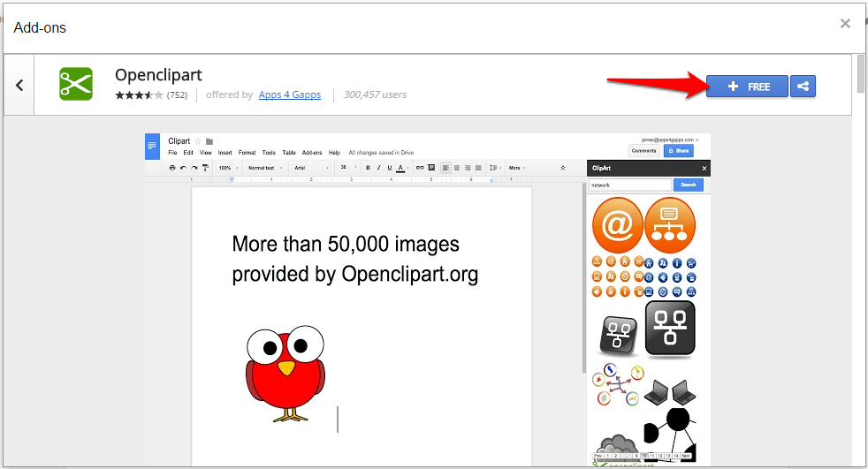868x469 pixels.
Task: Click the heading More than 50,000 images
Action: click(346, 244)
